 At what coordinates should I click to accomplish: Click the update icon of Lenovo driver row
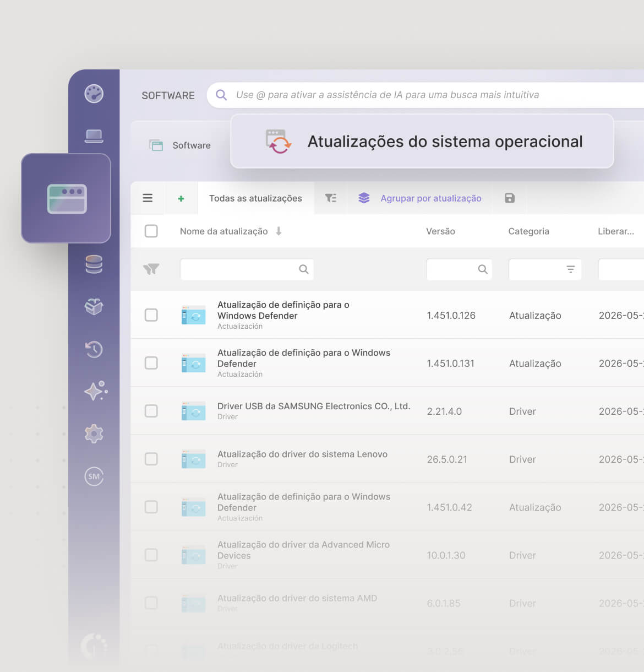pos(194,459)
